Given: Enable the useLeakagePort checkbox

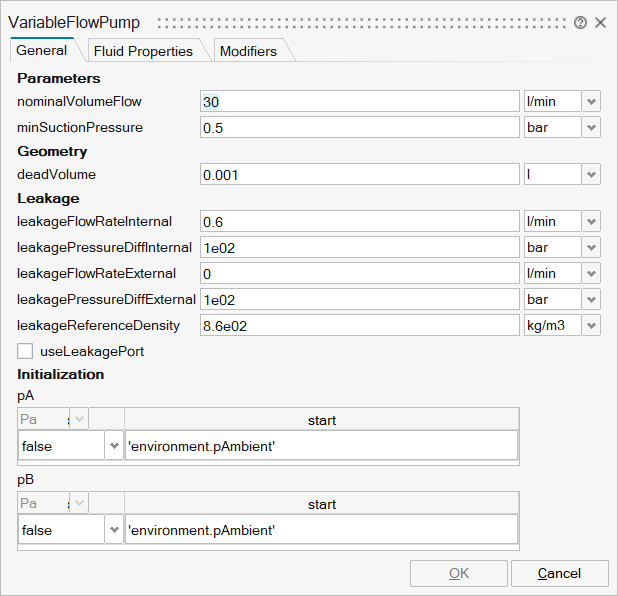Looking at the screenshot, I should (26, 351).
